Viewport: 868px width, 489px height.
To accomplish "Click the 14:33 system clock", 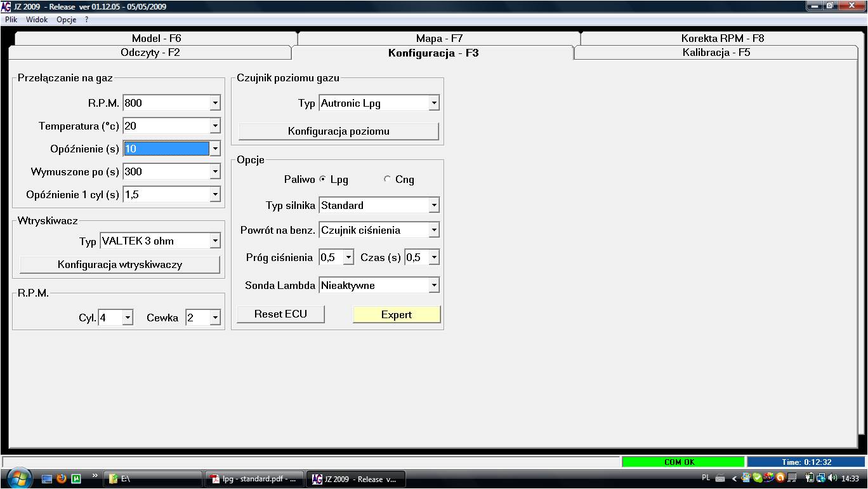I will click(x=850, y=478).
